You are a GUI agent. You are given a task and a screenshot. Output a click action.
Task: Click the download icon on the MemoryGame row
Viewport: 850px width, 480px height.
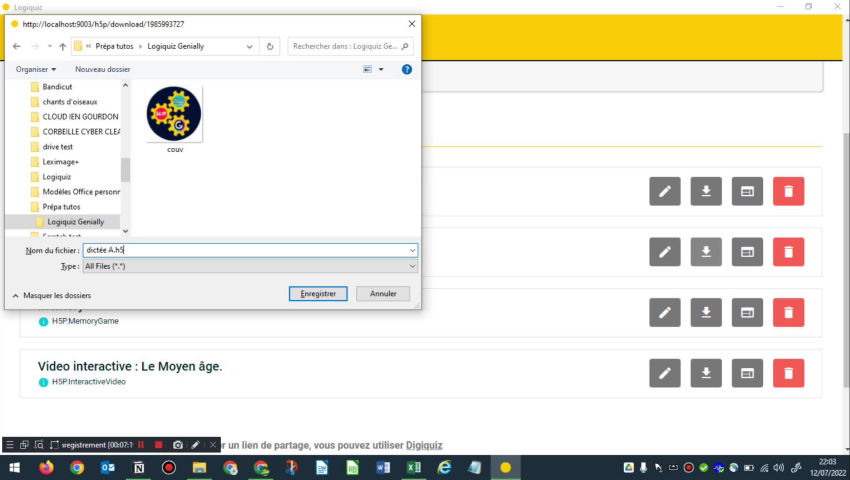pos(706,313)
